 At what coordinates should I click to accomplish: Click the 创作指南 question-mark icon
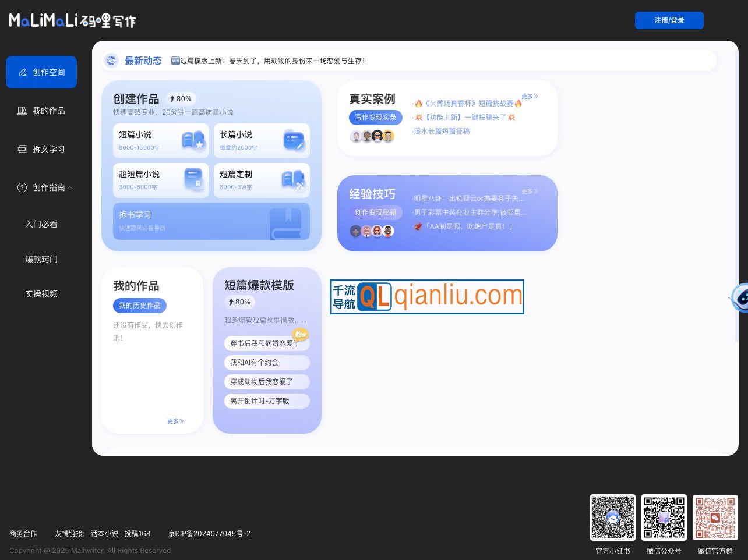click(x=23, y=187)
